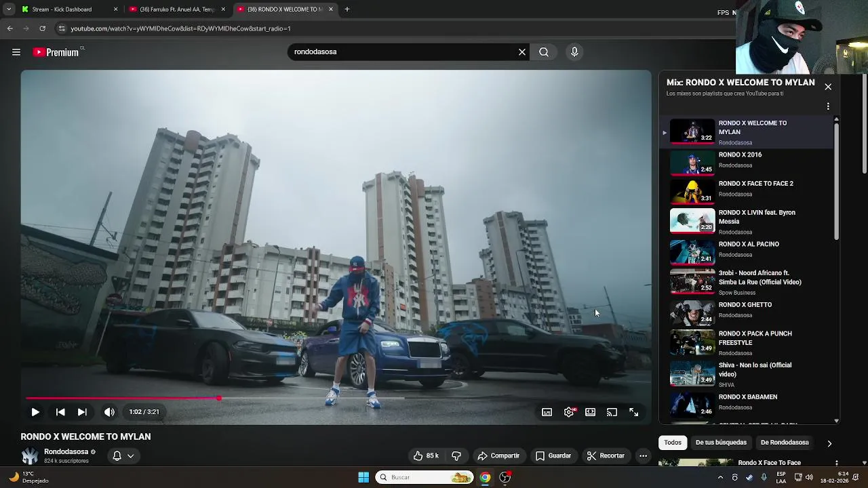The width and height of the screenshot is (868, 488).
Task: Enter fullscreen mode
Action: (633, 412)
